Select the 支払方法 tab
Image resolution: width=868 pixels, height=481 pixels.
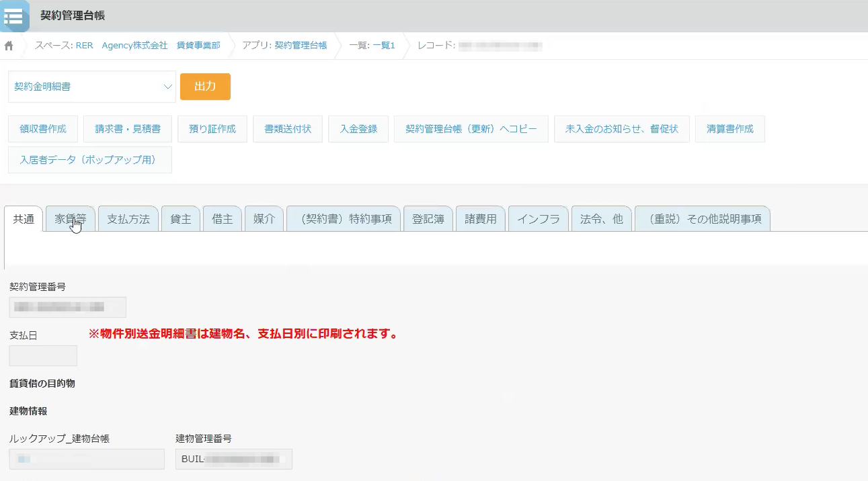128,219
